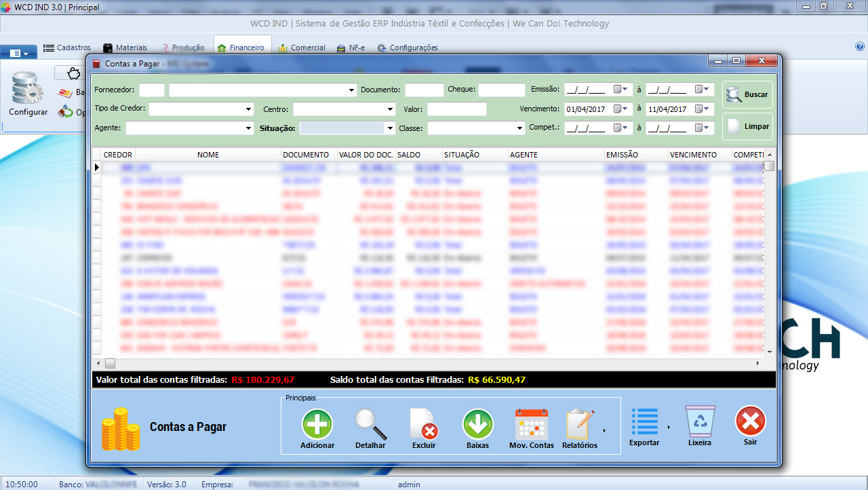Click the Cheque input field

(502, 90)
